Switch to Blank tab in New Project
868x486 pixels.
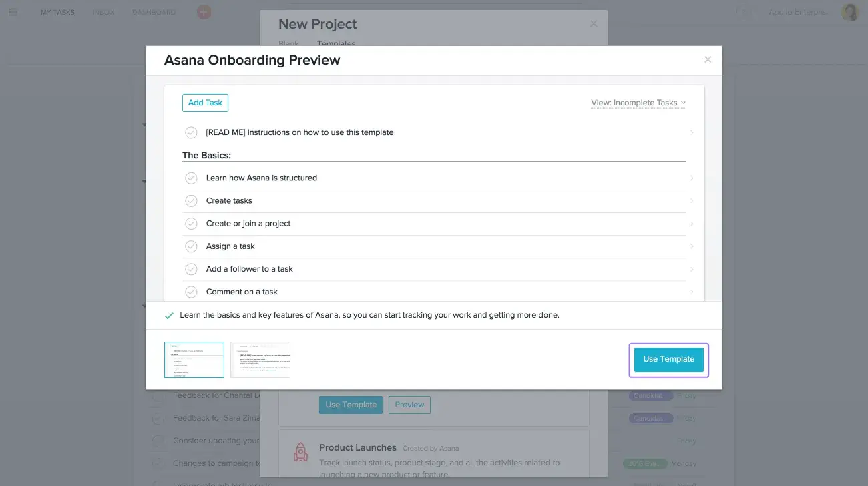(288, 43)
